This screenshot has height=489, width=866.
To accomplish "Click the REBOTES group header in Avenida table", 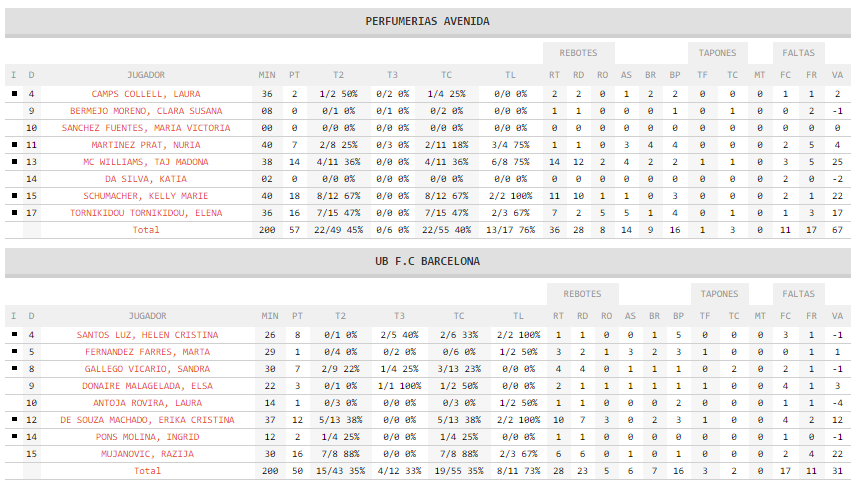I will (578, 53).
